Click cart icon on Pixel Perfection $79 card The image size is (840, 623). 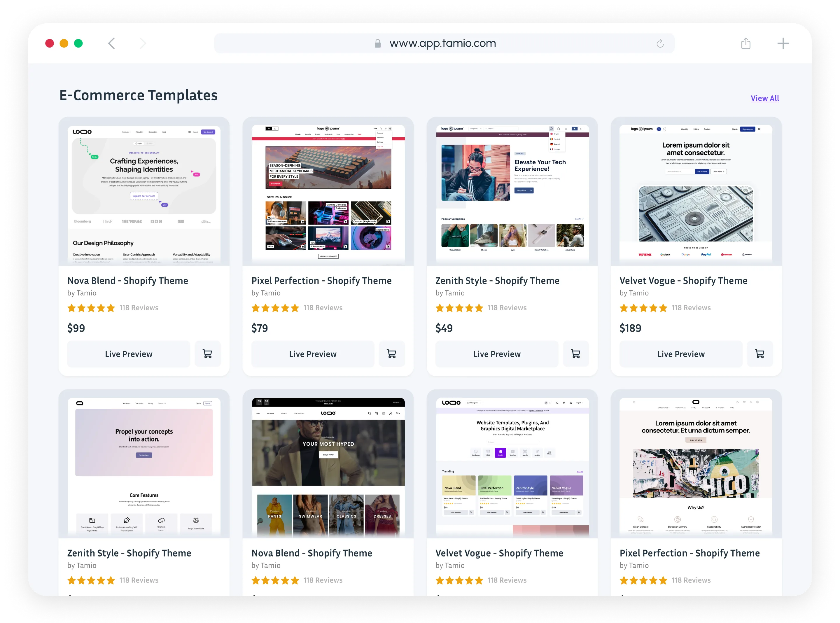391,354
